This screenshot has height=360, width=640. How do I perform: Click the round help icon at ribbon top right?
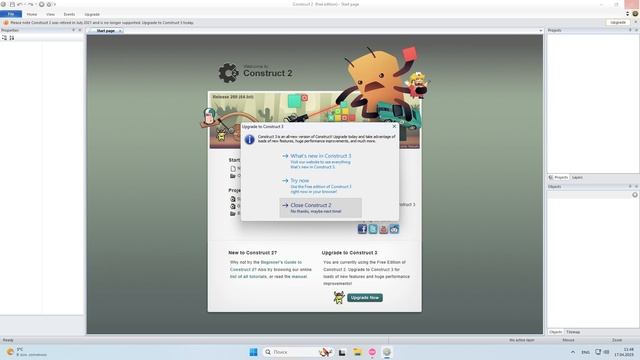(635, 14)
